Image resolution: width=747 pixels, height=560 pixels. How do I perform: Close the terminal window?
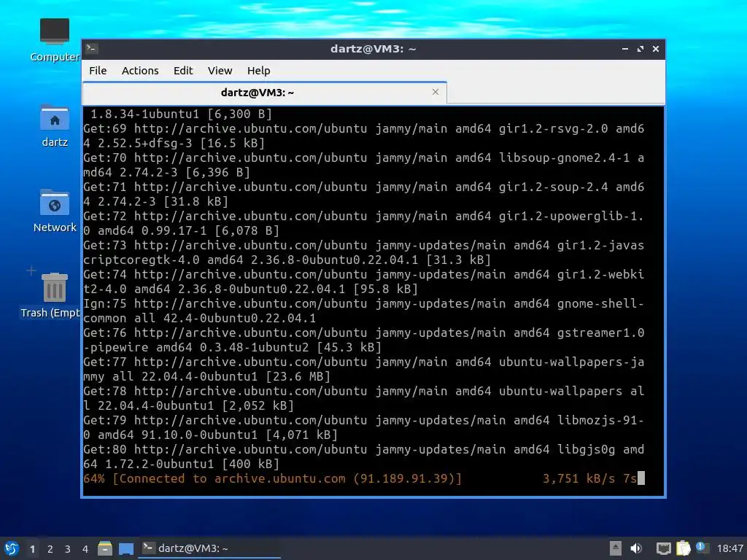point(656,49)
